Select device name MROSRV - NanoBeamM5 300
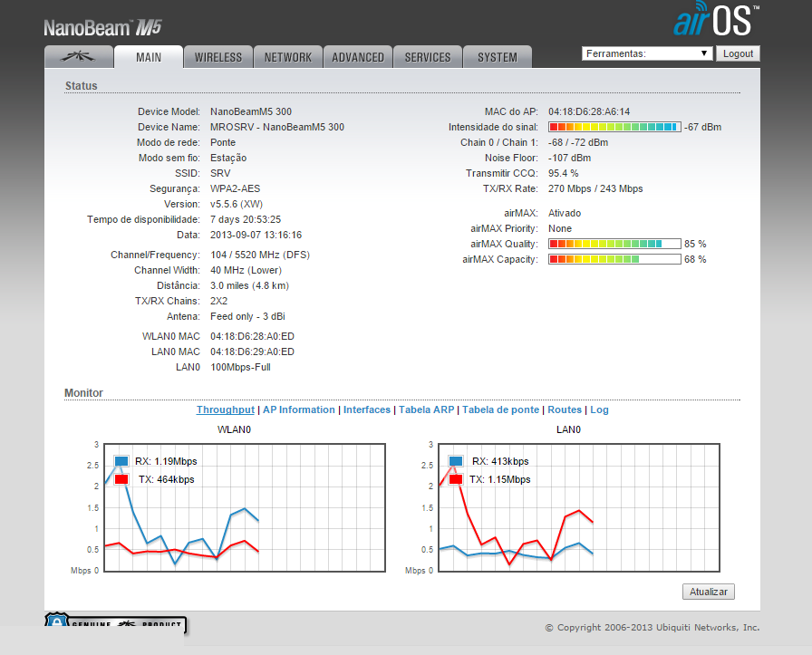This screenshot has width=812, height=655. pyautogui.click(x=277, y=128)
